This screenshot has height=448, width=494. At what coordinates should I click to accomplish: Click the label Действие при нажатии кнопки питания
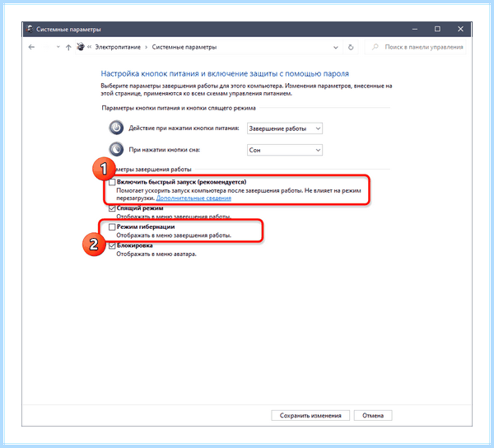click(184, 128)
